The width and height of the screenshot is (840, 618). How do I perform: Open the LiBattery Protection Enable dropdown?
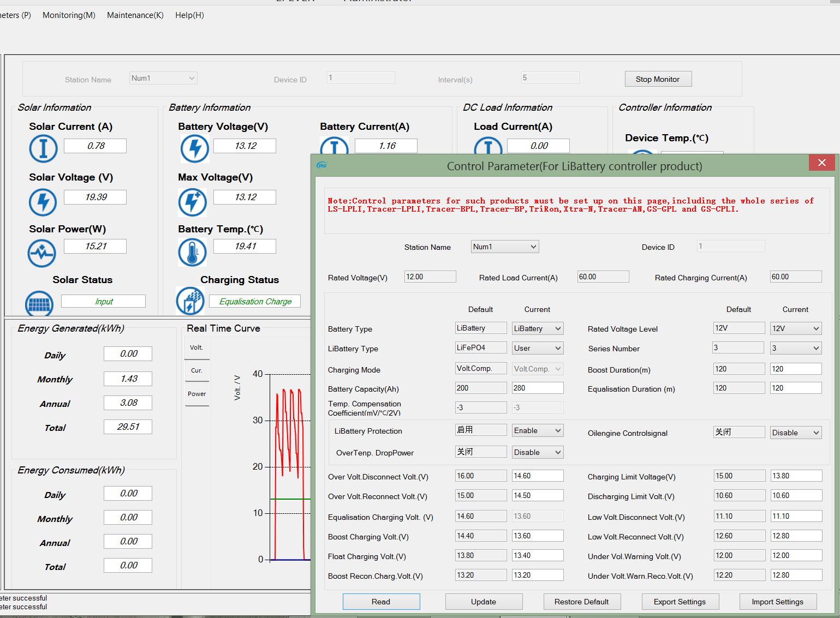coord(537,430)
